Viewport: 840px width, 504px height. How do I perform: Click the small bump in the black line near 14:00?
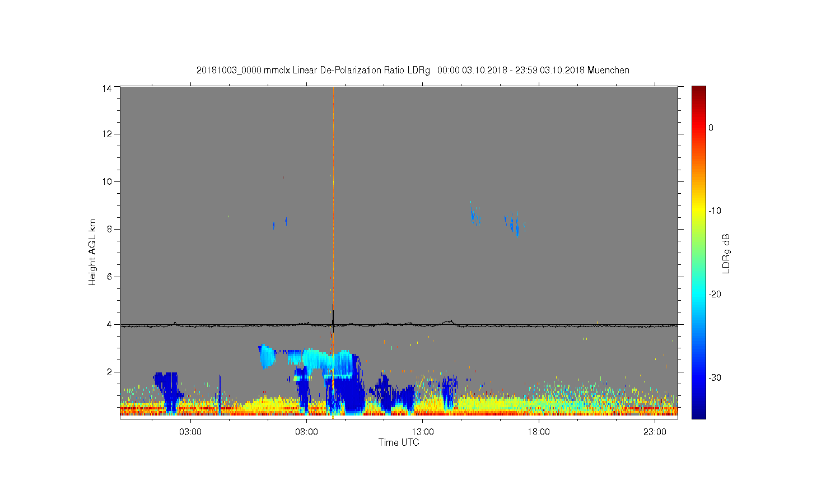449,322
